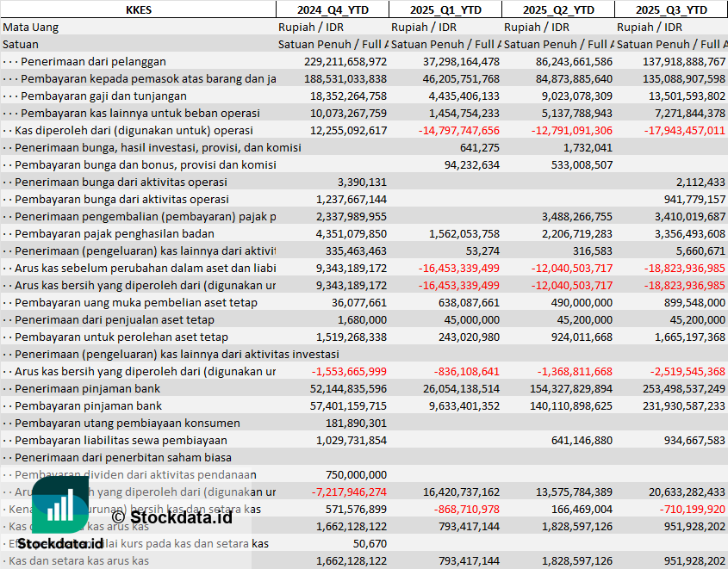Click the Penerimaan dari pelanggan row label
Image resolution: width=728 pixels, height=569 pixels.
93,61
